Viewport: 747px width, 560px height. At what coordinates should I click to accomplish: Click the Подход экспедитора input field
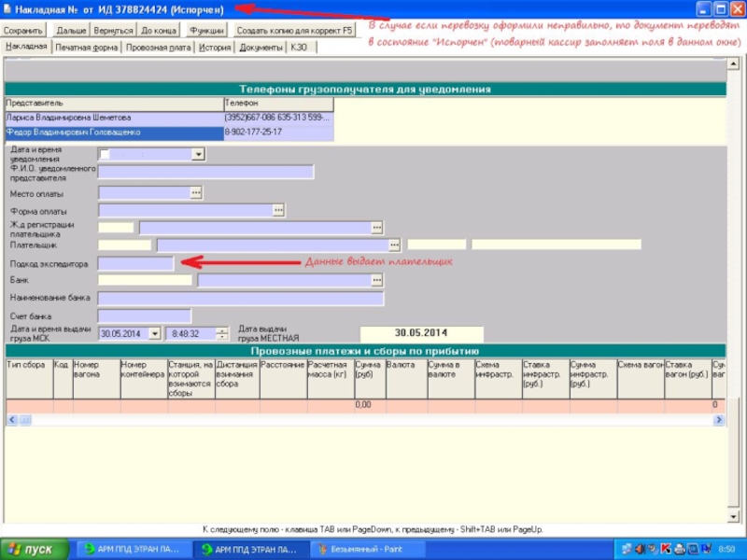click(x=135, y=264)
